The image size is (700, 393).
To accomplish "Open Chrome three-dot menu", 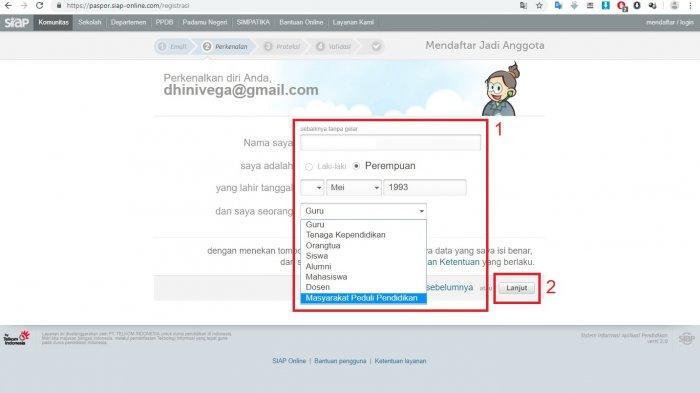I will click(690, 6).
